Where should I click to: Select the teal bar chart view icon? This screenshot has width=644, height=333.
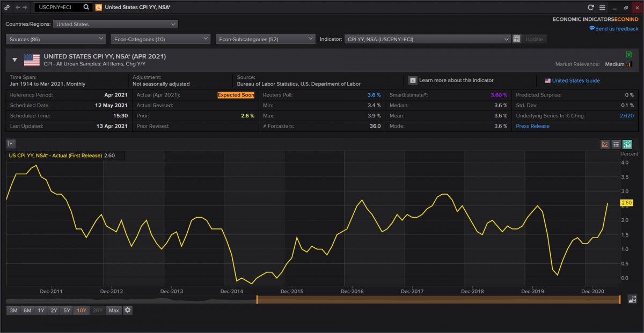click(627, 144)
